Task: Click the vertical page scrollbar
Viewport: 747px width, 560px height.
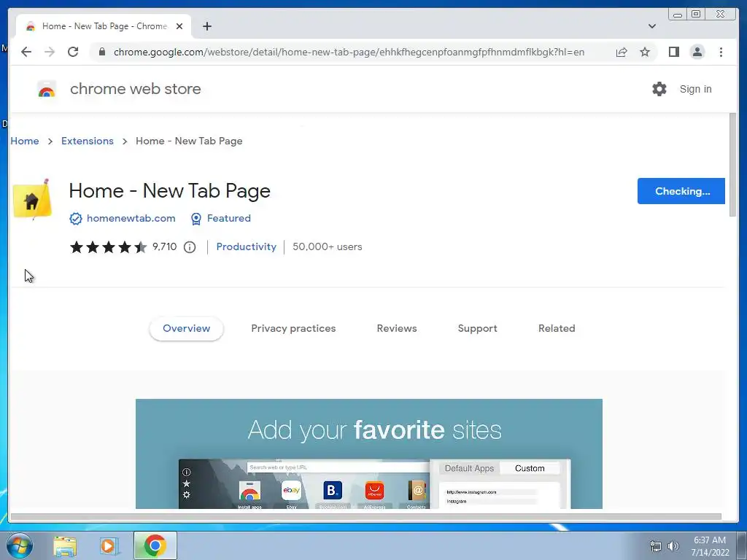Action: [732, 166]
